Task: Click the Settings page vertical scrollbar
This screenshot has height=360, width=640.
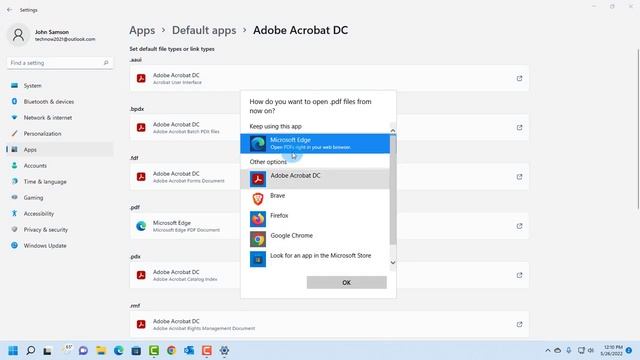Action: pyautogui.click(x=638, y=129)
